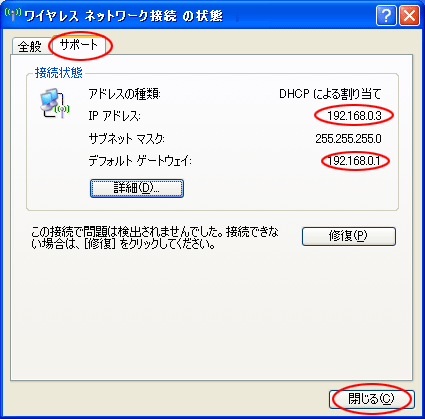Screen dimensions: 425x419
Task: Click the デフォルト ゲートウェイ label
Action: pos(140,161)
